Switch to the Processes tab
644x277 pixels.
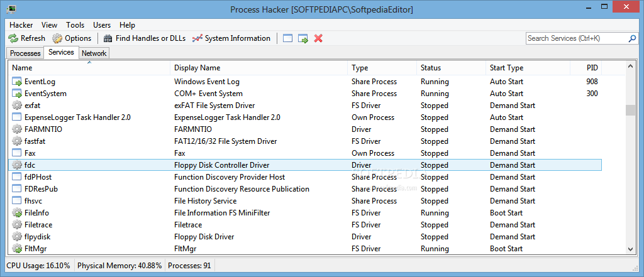pos(25,53)
